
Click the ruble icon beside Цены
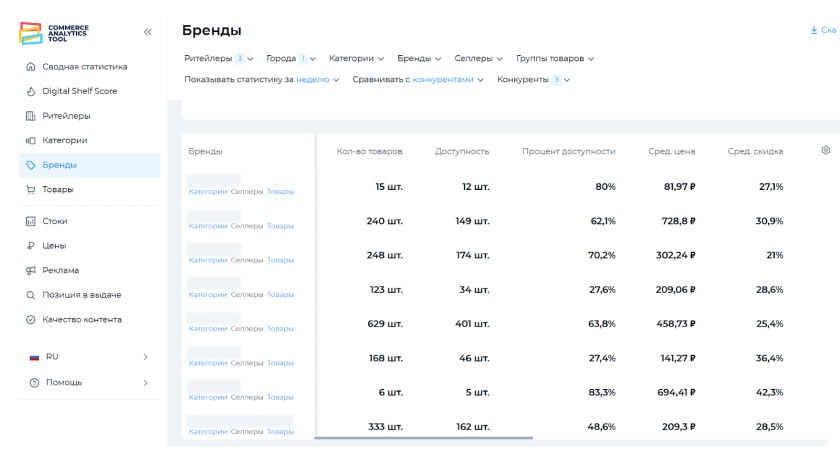click(31, 246)
